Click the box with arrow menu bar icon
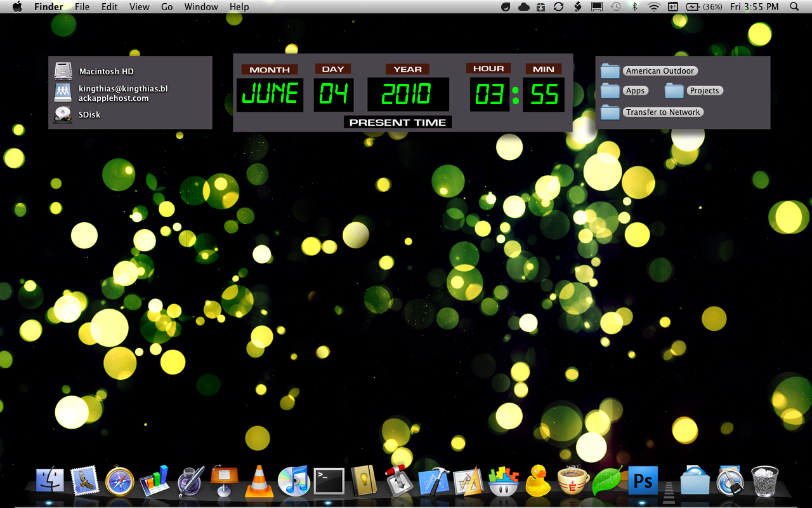Image resolution: width=812 pixels, height=508 pixels. click(541, 7)
